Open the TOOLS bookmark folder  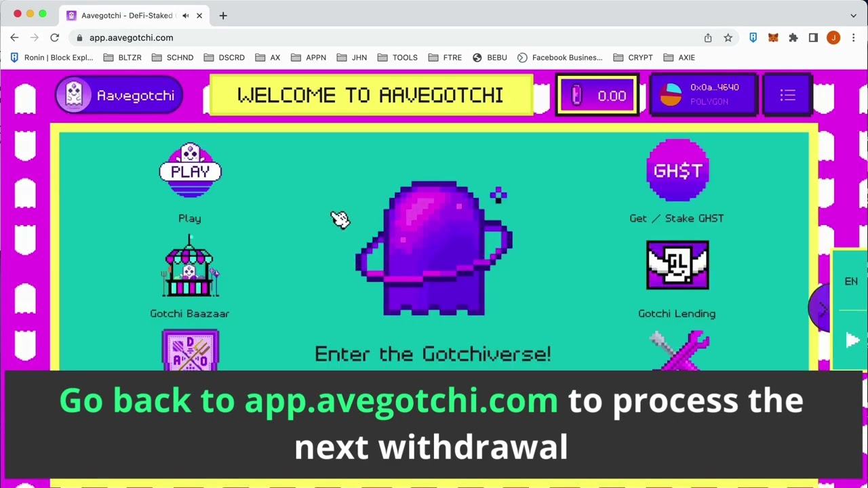tap(397, 58)
